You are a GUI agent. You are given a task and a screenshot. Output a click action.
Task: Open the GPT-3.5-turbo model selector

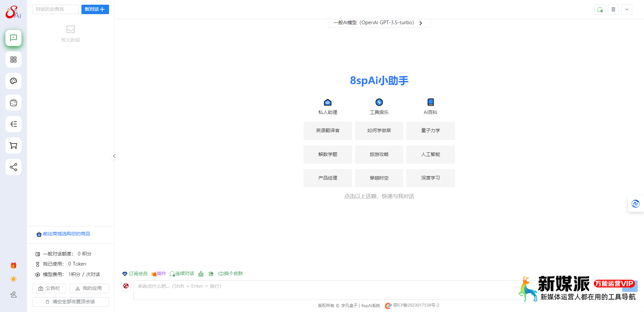pyautogui.click(x=379, y=23)
